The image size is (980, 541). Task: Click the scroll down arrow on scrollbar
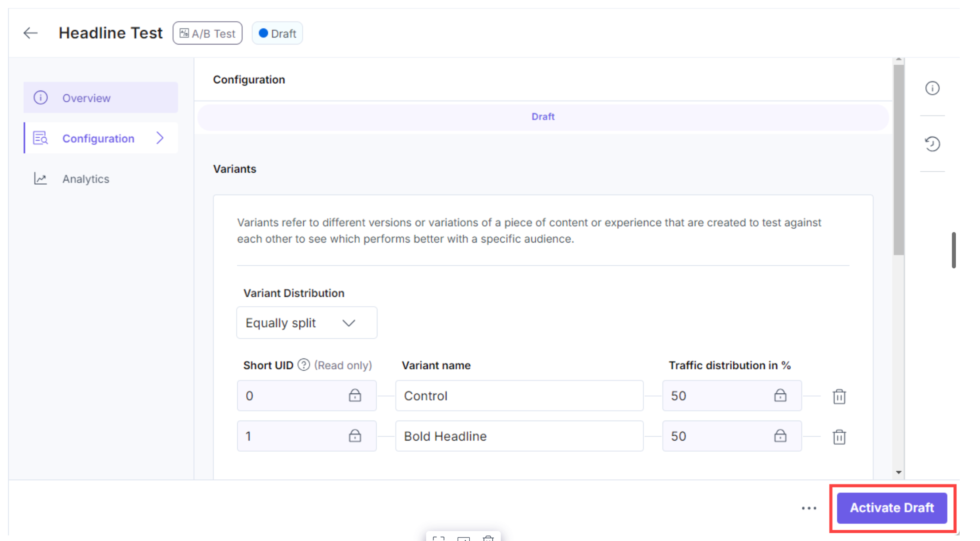click(898, 472)
